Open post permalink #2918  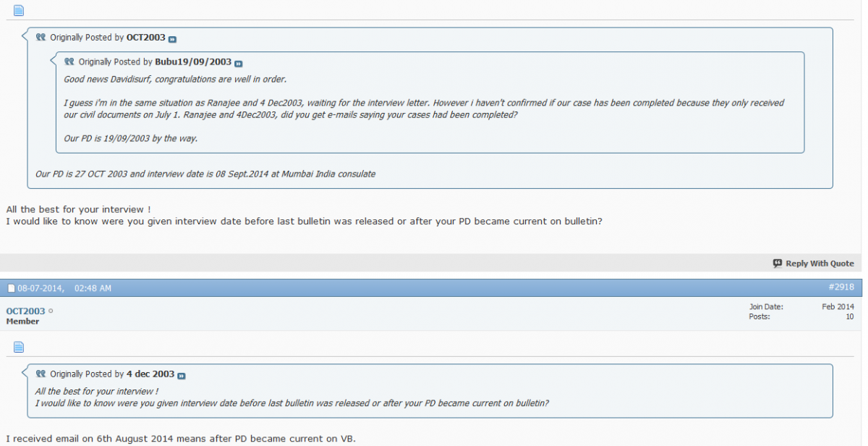pos(841,287)
